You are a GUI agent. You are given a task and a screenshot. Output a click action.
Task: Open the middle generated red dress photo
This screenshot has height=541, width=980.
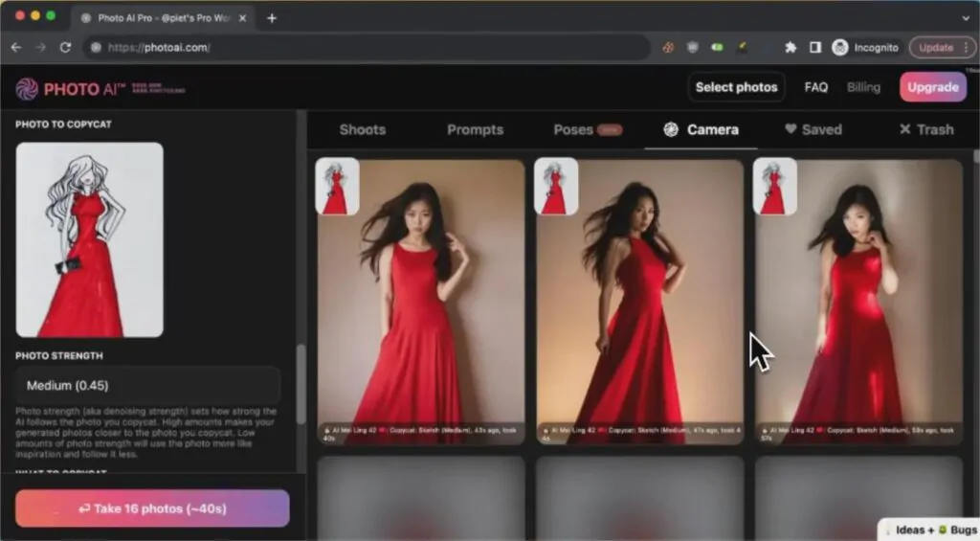click(x=639, y=316)
